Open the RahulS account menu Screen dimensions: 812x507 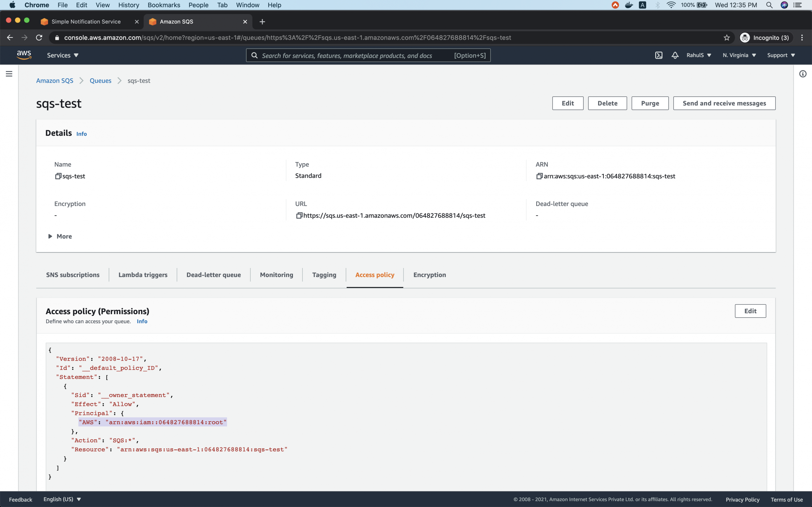tap(698, 55)
